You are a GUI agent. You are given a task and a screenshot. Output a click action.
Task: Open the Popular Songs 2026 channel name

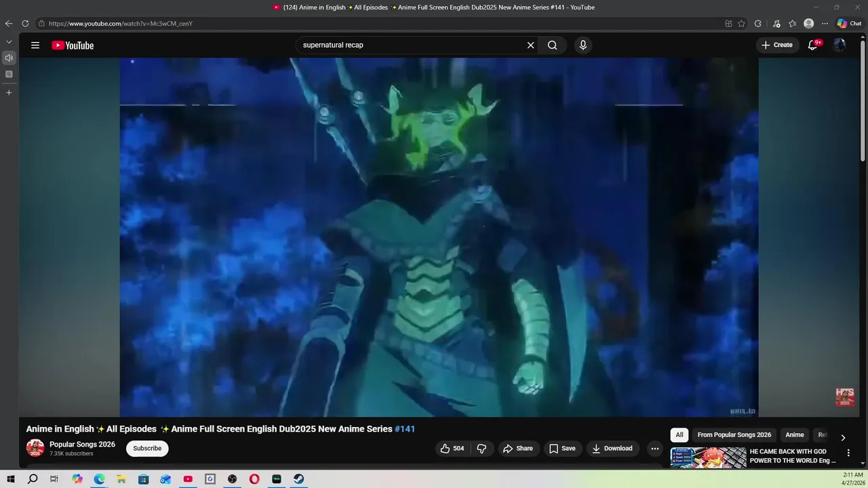tap(82, 445)
